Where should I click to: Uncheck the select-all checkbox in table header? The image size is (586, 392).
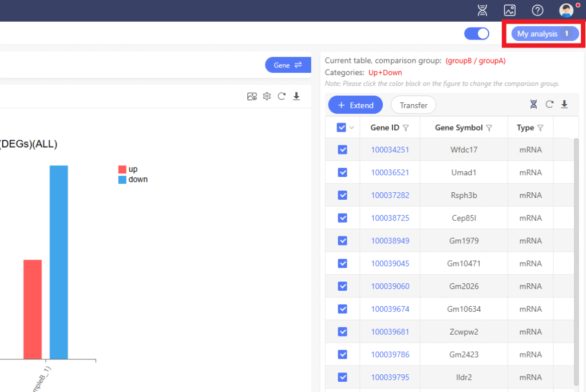coord(342,128)
